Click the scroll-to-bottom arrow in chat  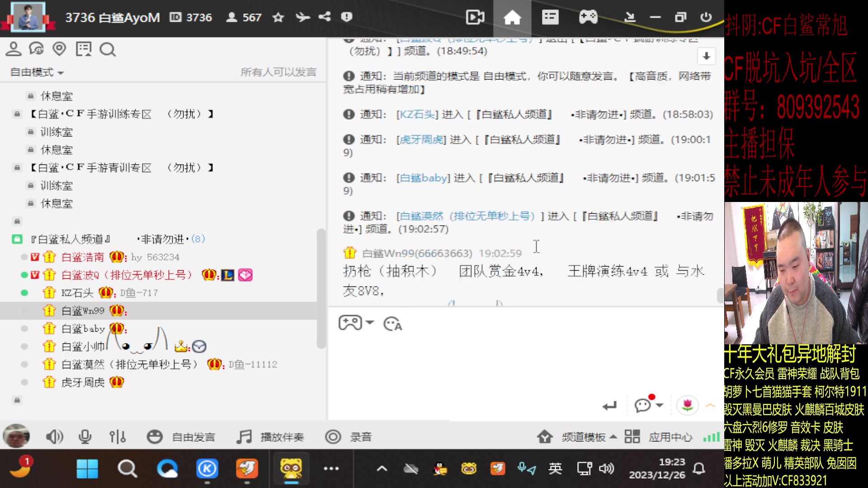tap(706, 56)
